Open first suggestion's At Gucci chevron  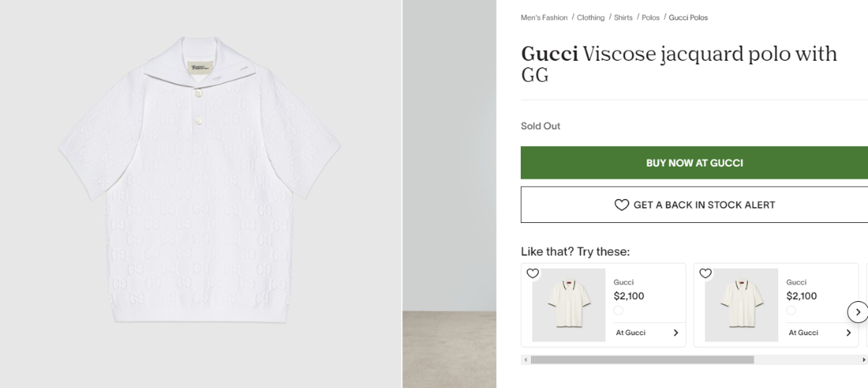tap(676, 333)
